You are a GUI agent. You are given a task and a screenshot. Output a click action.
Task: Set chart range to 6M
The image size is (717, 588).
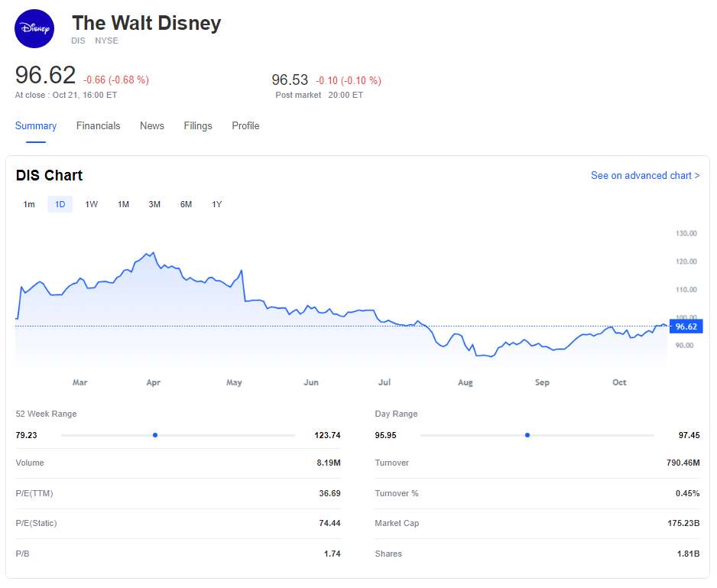click(x=186, y=204)
